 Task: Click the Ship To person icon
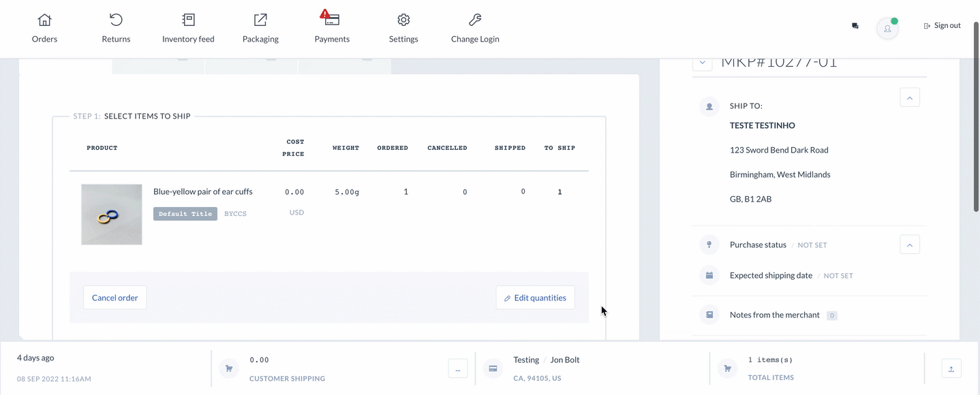tap(709, 106)
